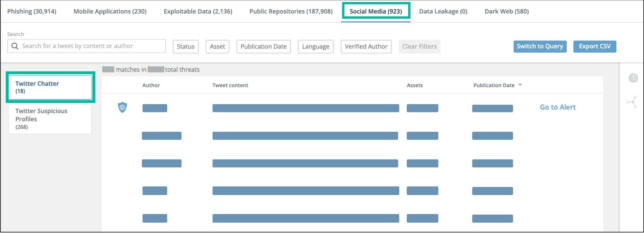
Task: Open the Status filter dropdown
Action: coord(186,47)
